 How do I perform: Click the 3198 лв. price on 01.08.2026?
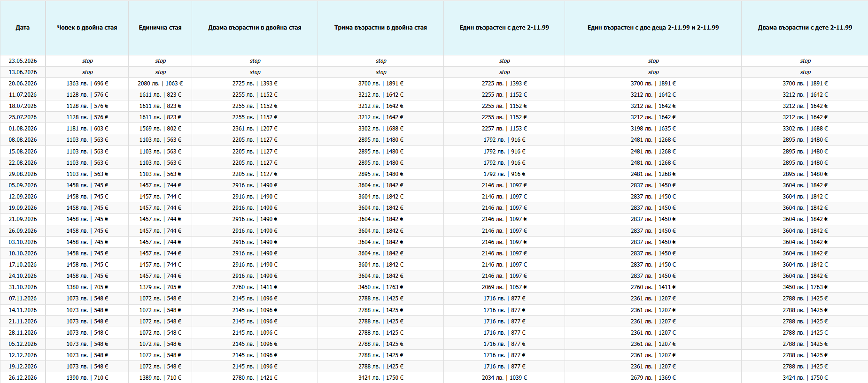642,129
